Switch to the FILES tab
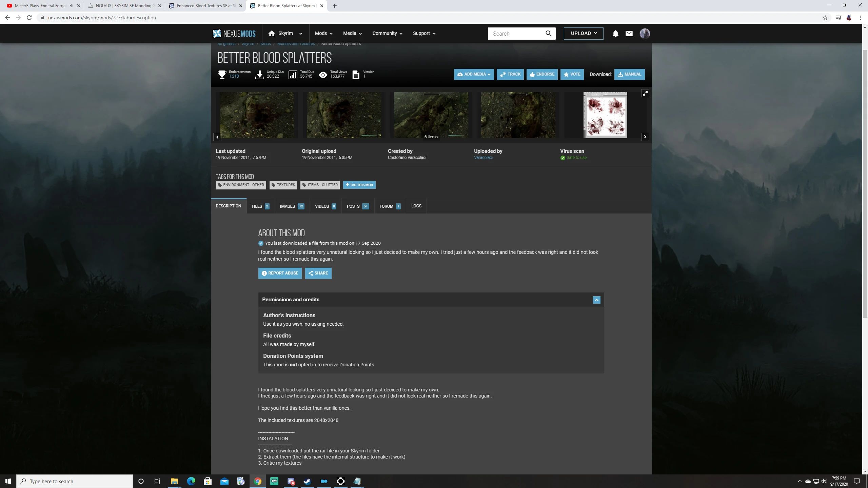The image size is (868, 488). 260,206
